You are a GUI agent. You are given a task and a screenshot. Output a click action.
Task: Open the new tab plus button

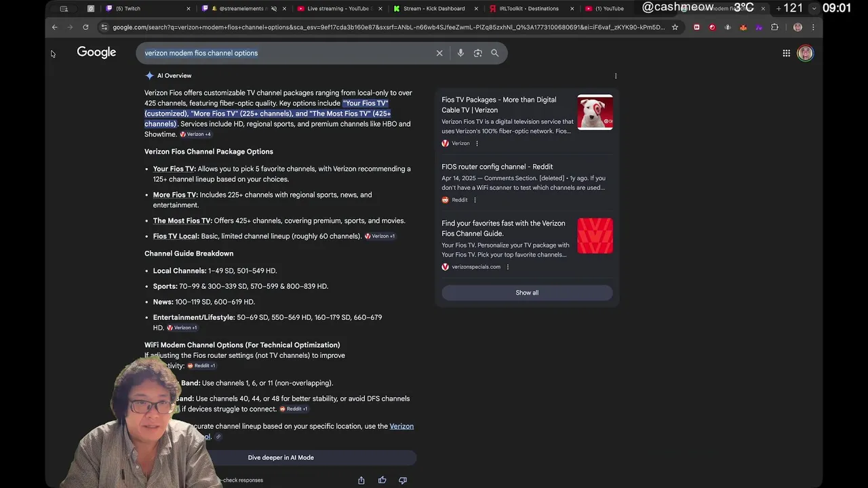coord(778,9)
